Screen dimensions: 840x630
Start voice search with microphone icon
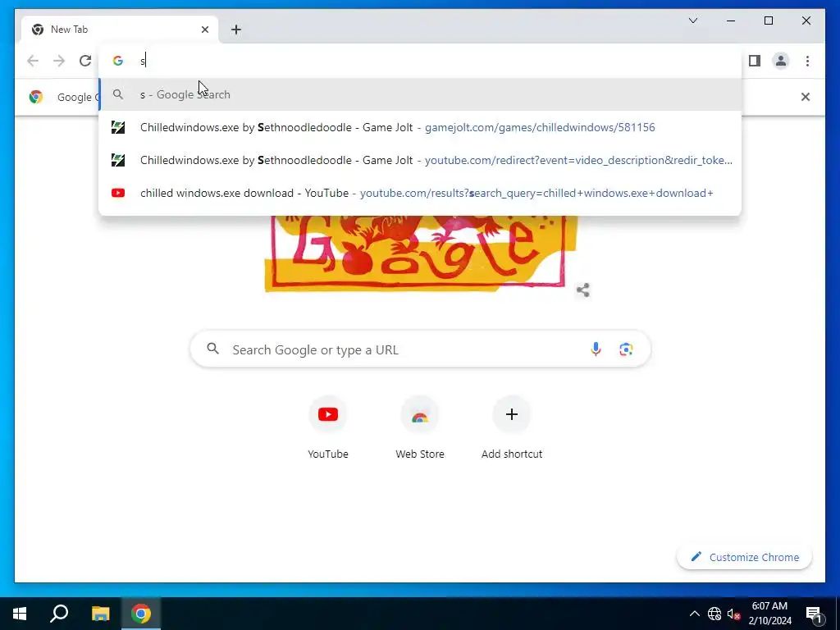tap(596, 349)
